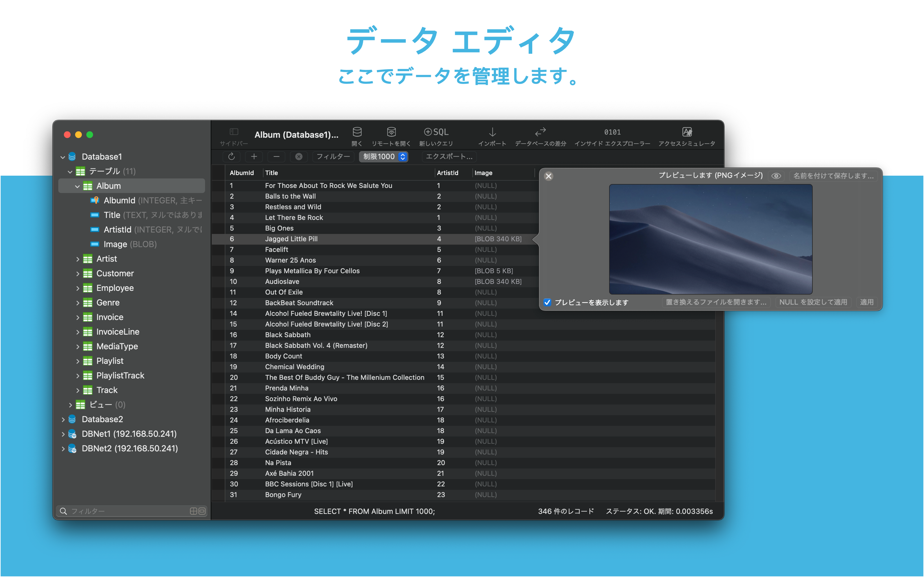Toggle the eye preview icon in popup
This screenshot has height=577, width=924.
pos(776,176)
